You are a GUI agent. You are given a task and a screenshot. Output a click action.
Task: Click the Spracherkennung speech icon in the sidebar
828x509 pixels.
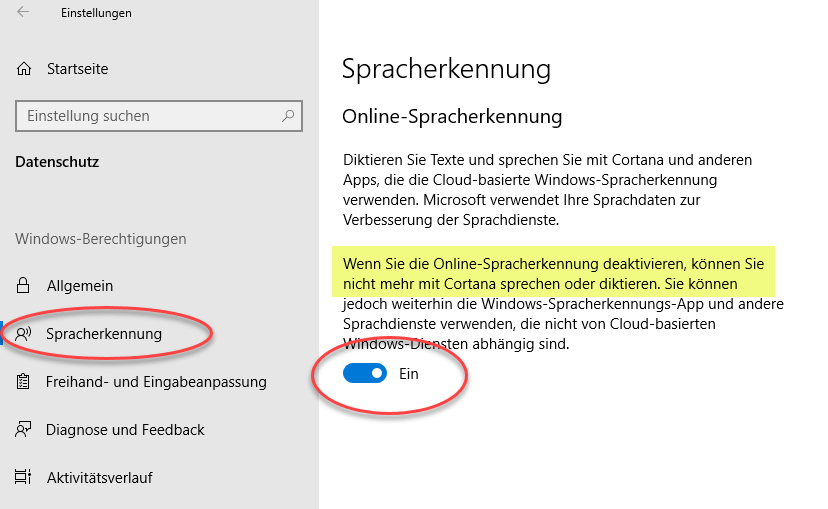click(23, 334)
